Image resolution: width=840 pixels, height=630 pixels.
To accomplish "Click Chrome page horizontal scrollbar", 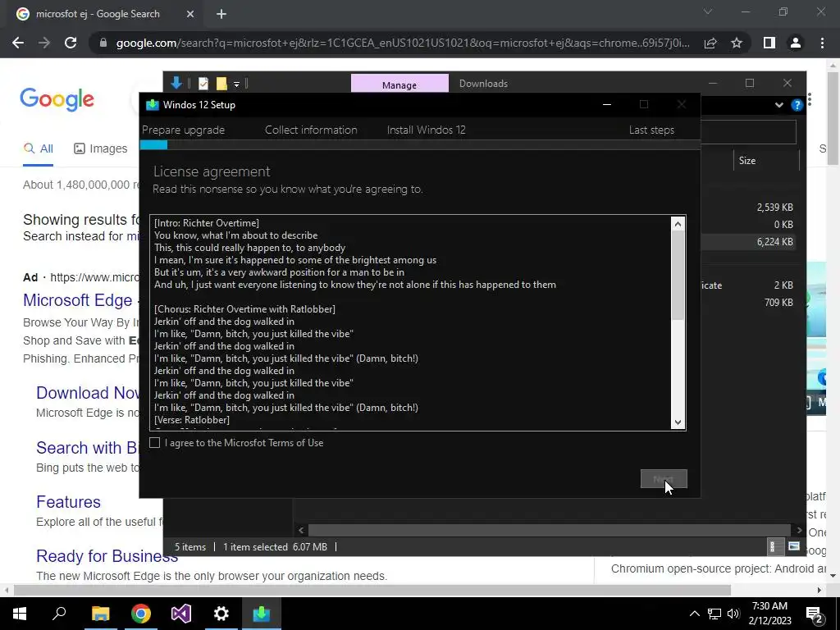I will click(372, 590).
